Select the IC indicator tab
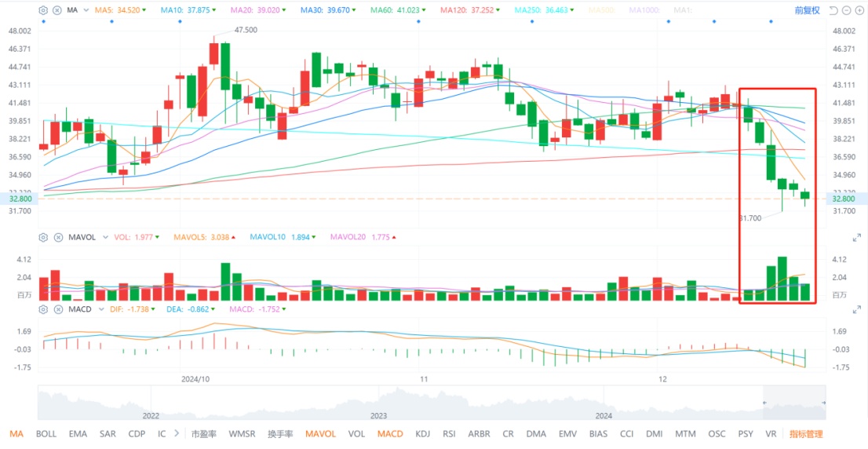868x449 pixels. [x=162, y=434]
